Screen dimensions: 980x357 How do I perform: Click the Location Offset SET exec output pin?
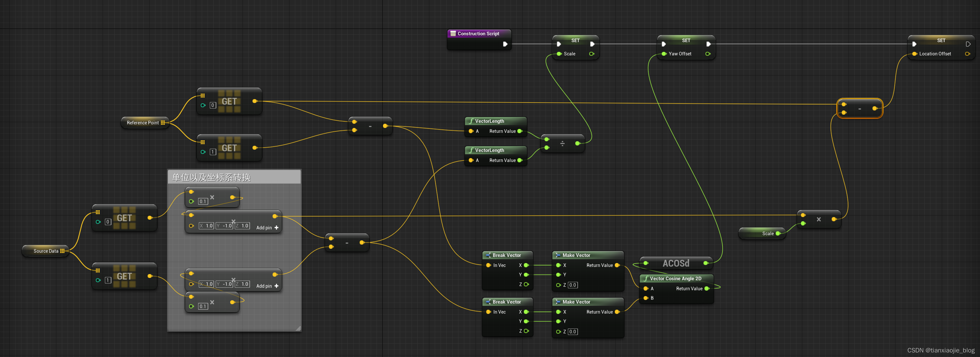coord(968,44)
